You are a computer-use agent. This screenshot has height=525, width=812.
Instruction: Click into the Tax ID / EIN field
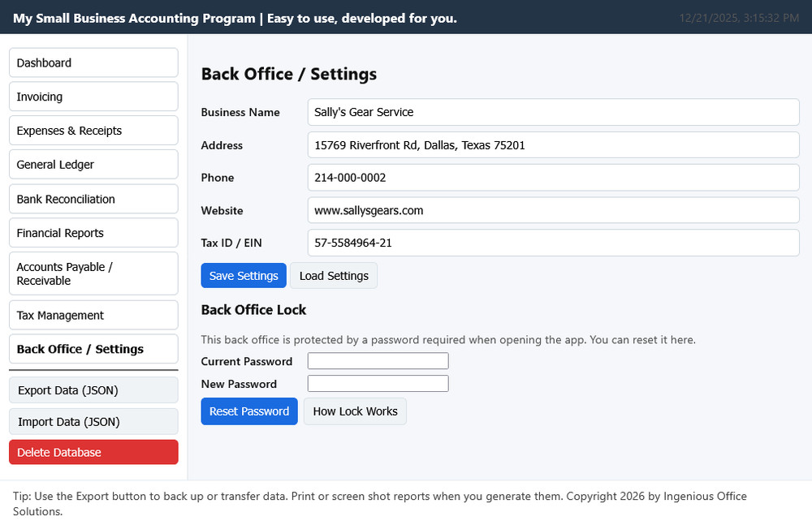(553, 243)
